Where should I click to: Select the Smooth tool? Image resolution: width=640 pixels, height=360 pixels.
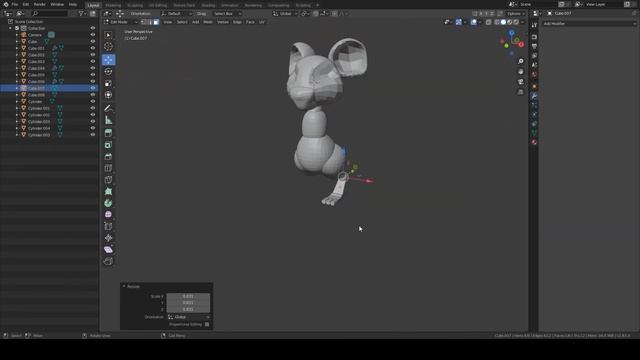[108, 215]
